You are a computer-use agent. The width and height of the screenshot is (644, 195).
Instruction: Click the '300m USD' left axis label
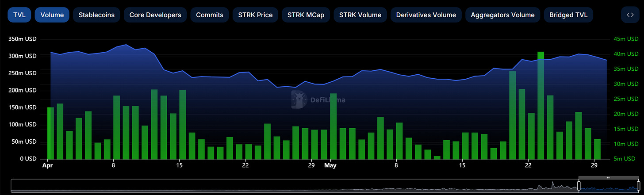(22, 57)
